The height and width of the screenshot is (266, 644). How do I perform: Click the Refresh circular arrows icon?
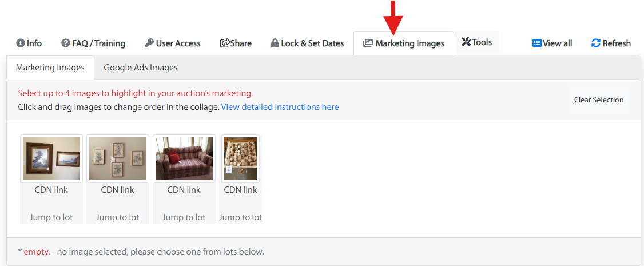pos(596,43)
